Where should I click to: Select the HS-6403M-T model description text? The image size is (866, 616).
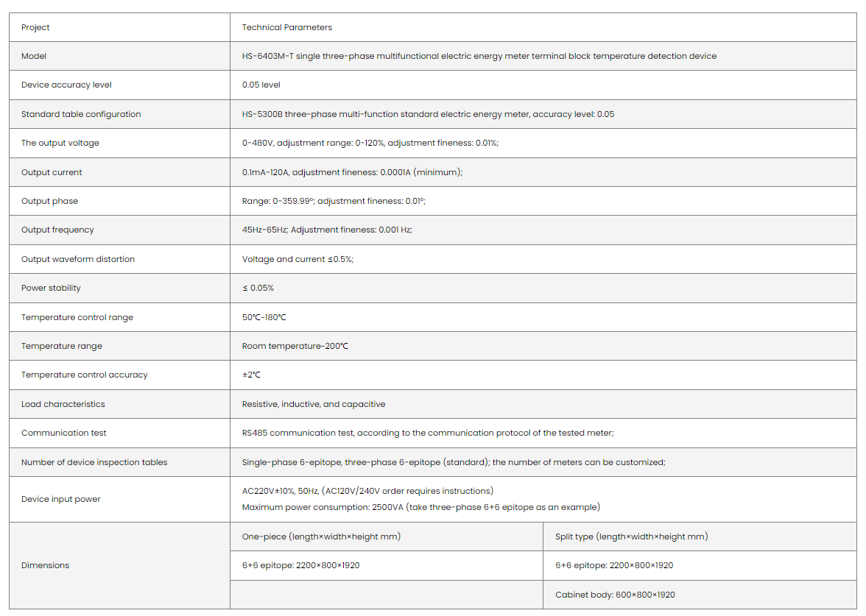coord(479,56)
